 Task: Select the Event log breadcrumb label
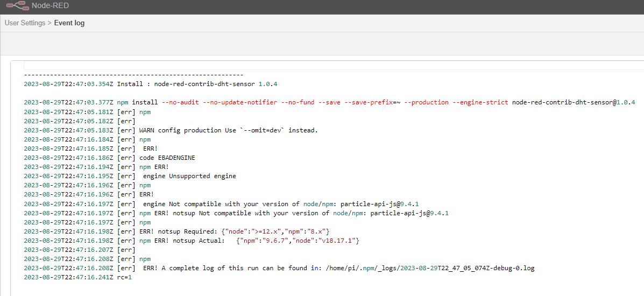(x=69, y=23)
